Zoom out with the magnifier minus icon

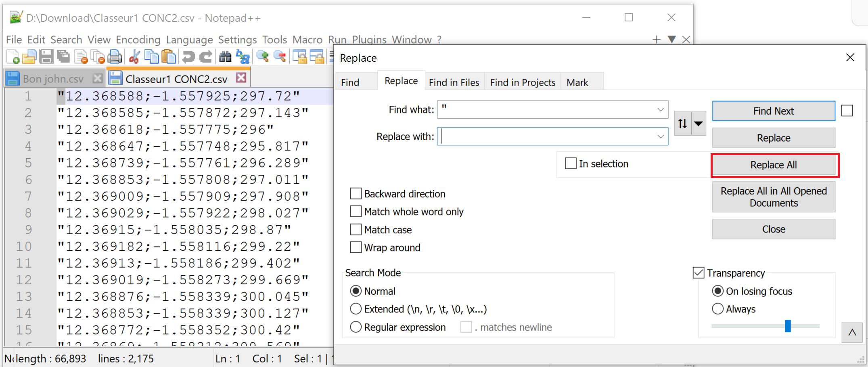pos(280,57)
